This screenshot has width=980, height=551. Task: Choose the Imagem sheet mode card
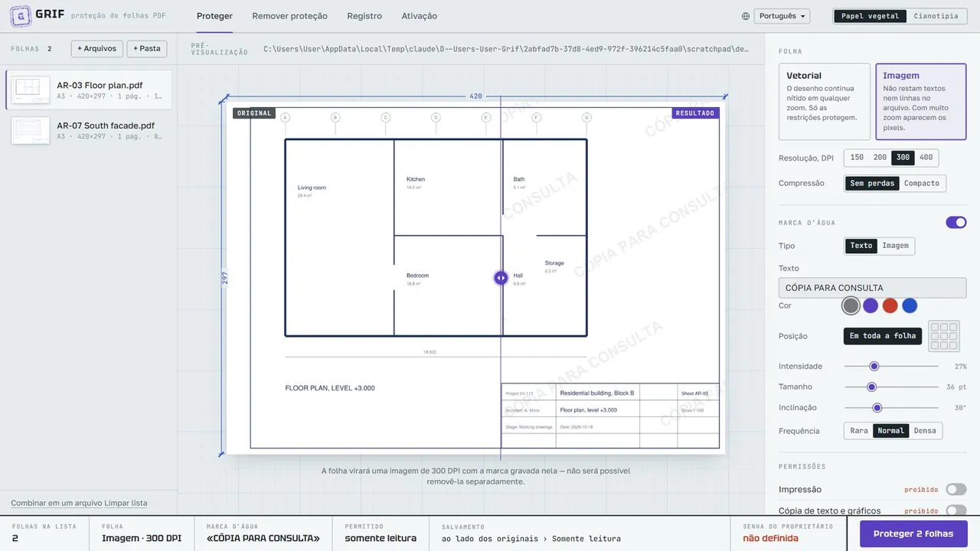921,102
